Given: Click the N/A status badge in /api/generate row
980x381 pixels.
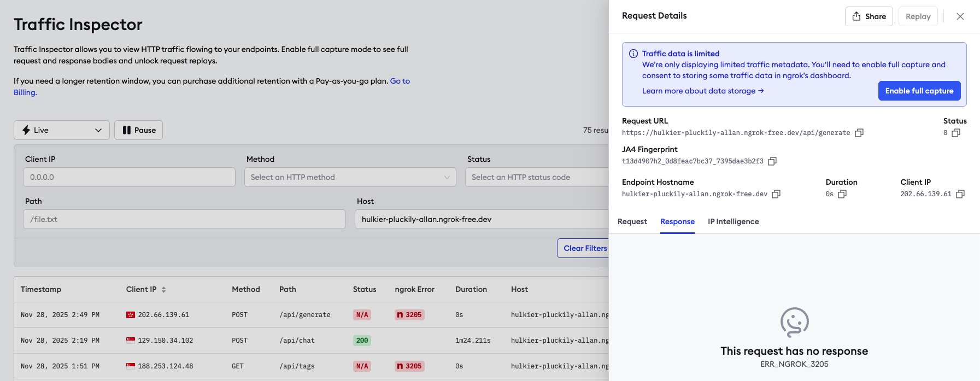Looking at the screenshot, I should tap(362, 315).
